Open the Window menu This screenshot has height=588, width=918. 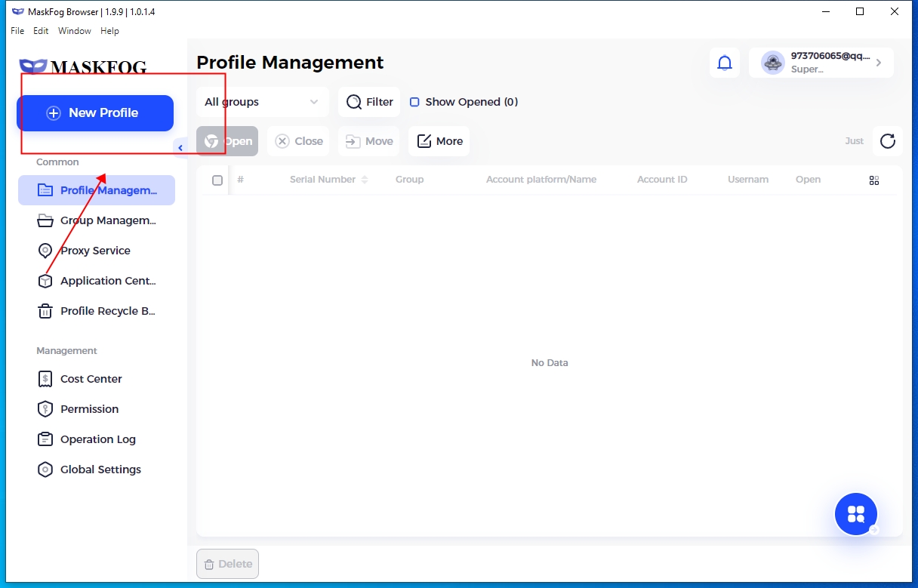74,31
